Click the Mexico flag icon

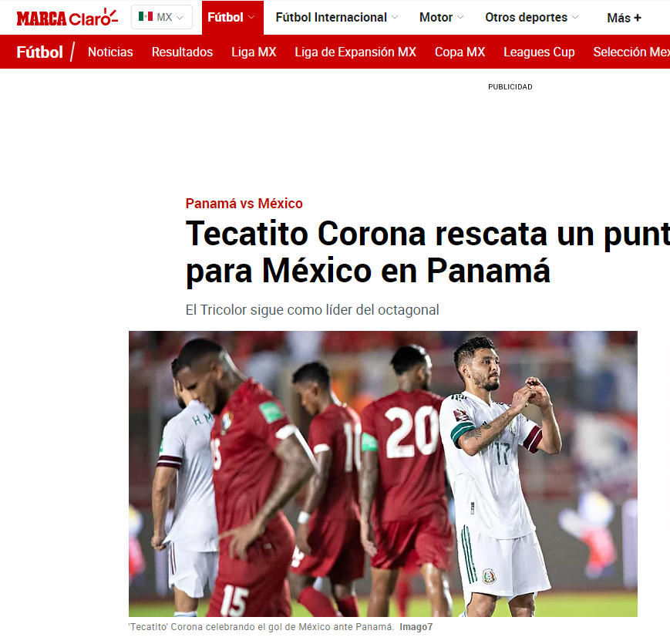146,17
